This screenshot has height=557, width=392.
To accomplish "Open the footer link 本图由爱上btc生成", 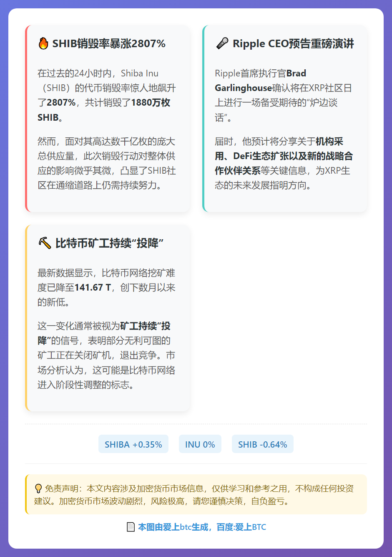I will click(x=173, y=527).
